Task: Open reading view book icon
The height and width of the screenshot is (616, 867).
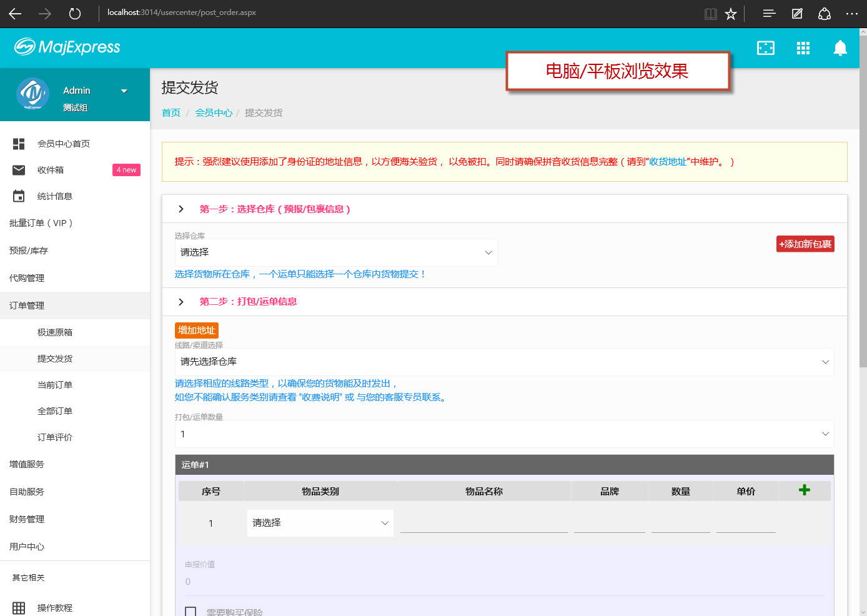Action: click(x=711, y=14)
